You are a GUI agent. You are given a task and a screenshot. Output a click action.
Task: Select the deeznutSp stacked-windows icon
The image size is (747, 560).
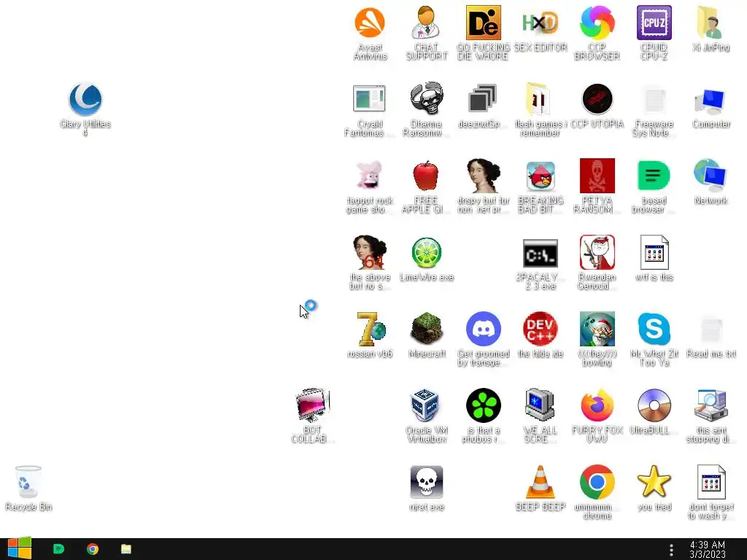point(483,98)
